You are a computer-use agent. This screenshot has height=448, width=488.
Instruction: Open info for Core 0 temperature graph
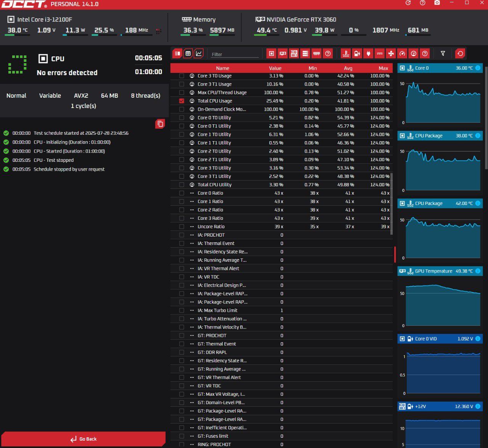point(478,68)
